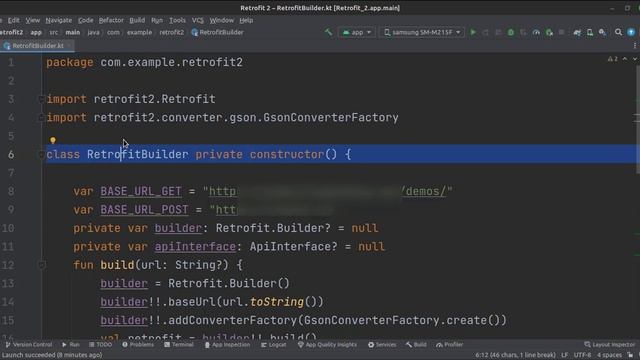Open the SDK Manager icon
Screen dimensions: 640x360
click(602, 32)
